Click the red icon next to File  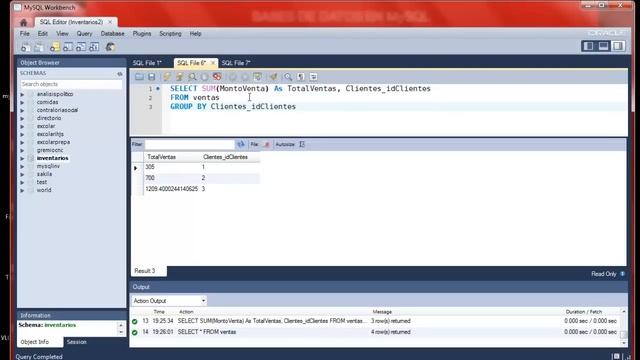coord(267,144)
